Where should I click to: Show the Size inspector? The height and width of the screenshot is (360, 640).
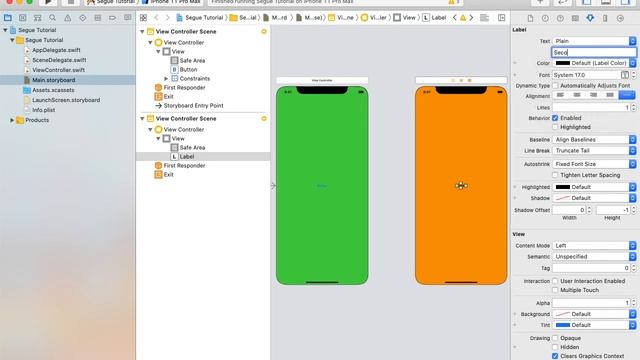[605, 18]
